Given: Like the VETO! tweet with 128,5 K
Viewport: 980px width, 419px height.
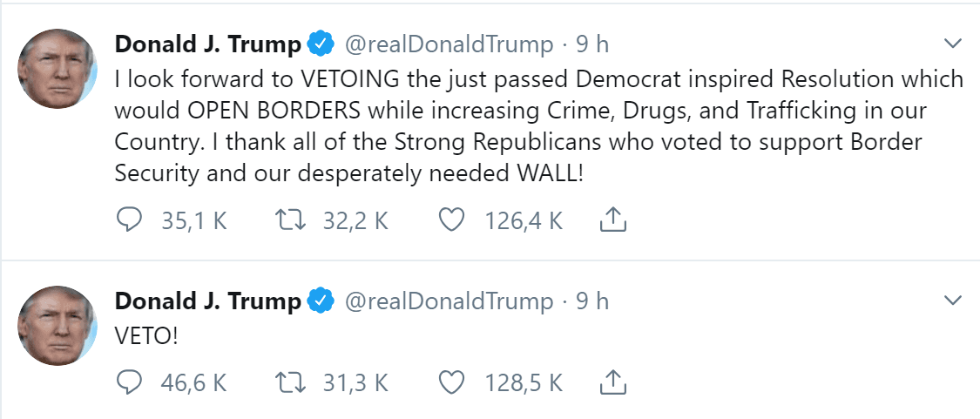Looking at the screenshot, I should (x=451, y=382).
